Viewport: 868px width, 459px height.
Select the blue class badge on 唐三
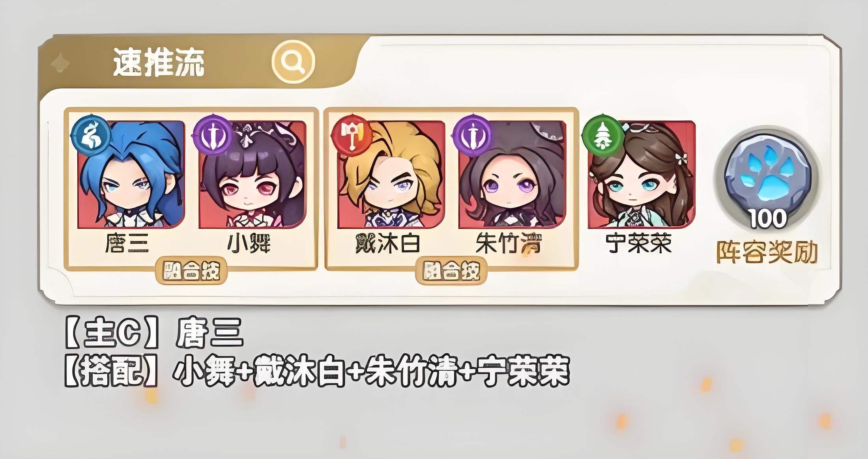91,134
